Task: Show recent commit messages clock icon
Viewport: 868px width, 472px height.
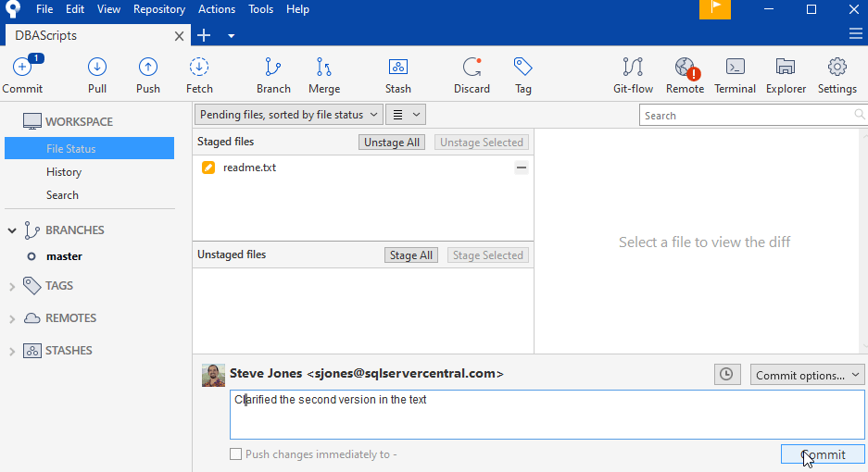Action: tap(727, 374)
